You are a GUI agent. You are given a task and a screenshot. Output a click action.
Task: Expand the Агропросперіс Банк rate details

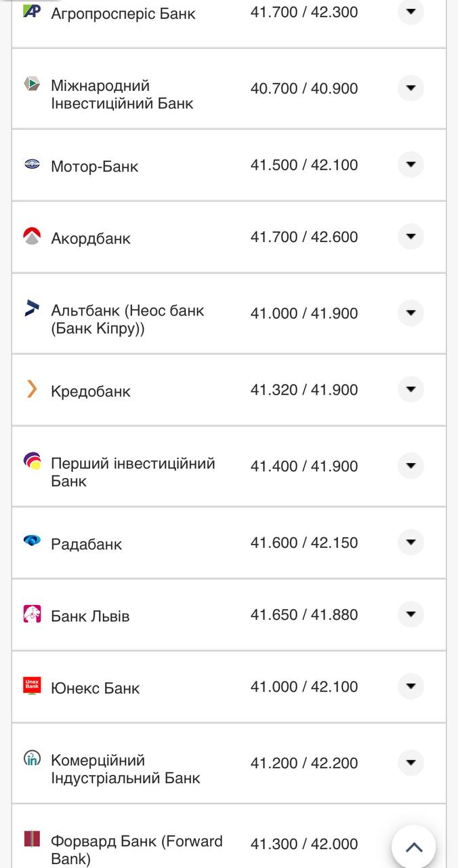(x=411, y=12)
